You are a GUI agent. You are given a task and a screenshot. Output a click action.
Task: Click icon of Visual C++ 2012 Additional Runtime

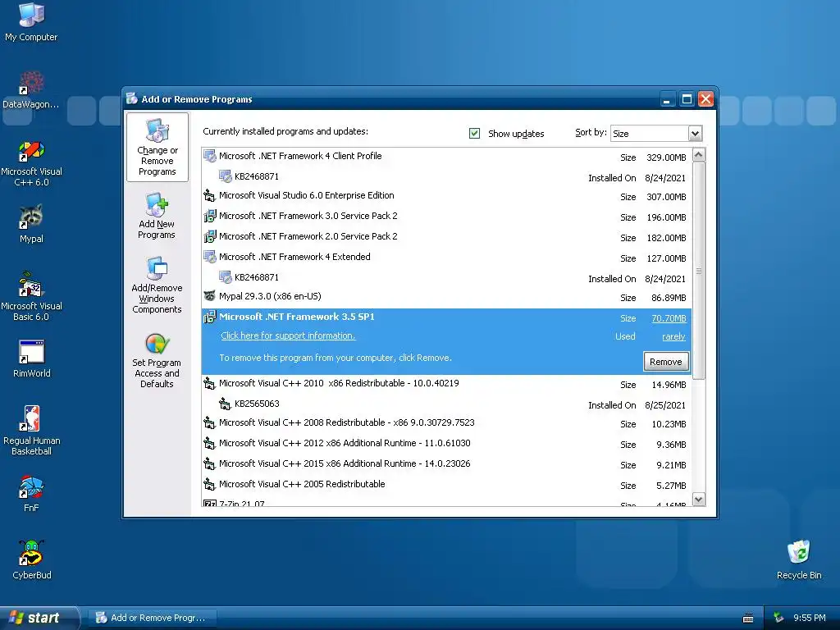tap(209, 443)
